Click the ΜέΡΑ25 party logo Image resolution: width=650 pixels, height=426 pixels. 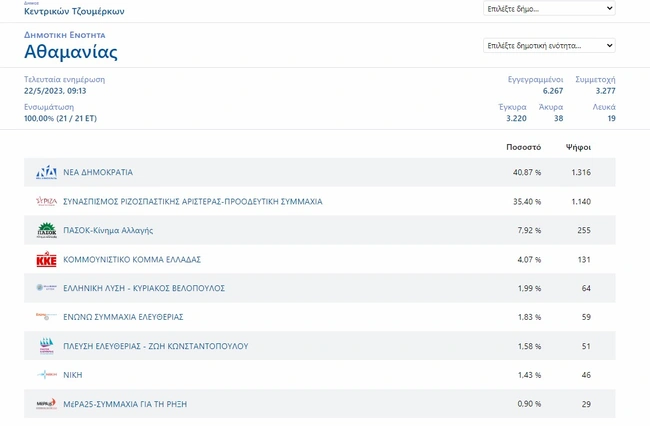pyautogui.click(x=46, y=404)
